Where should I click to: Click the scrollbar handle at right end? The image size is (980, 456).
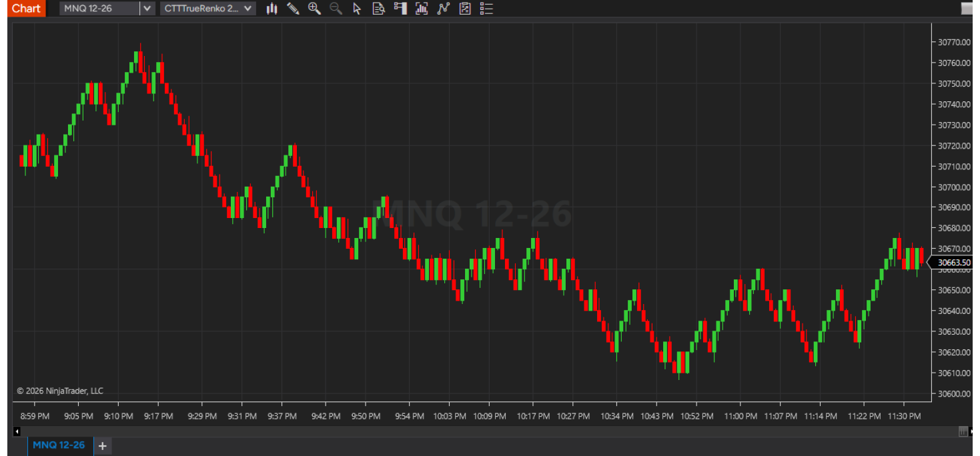(963, 431)
